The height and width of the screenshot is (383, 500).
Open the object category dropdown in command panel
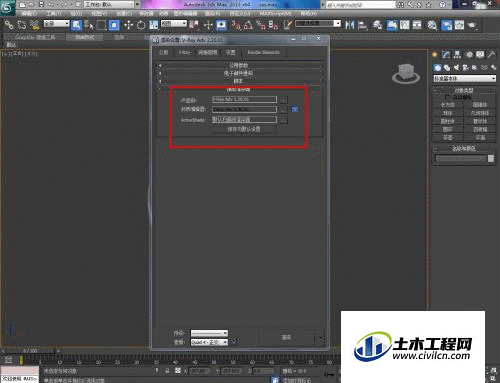(464, 78)
